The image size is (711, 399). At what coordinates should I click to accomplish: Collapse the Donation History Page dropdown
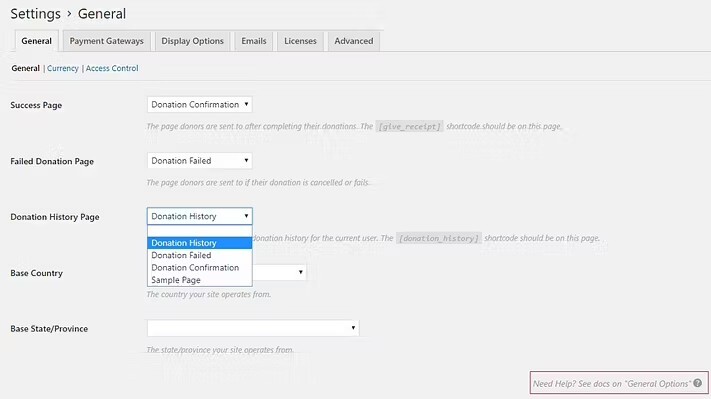pyautogui.click(x=200, y=216)
